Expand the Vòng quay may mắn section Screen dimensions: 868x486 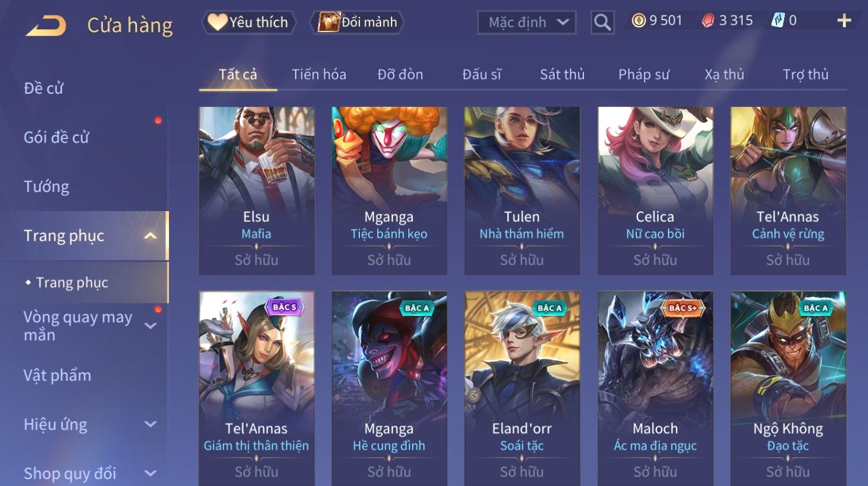coord(151,326)
